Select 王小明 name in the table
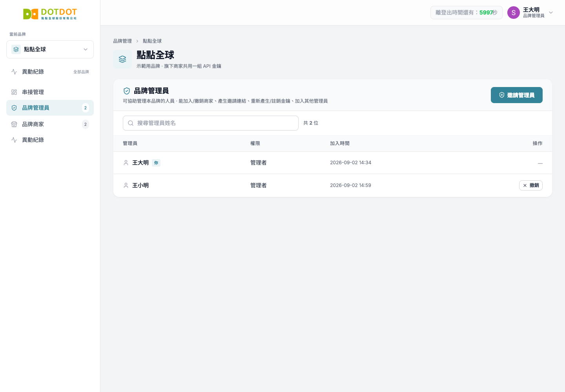Image resolution: width=565 pixels, height=392 pixels. (x=140, y=185)
